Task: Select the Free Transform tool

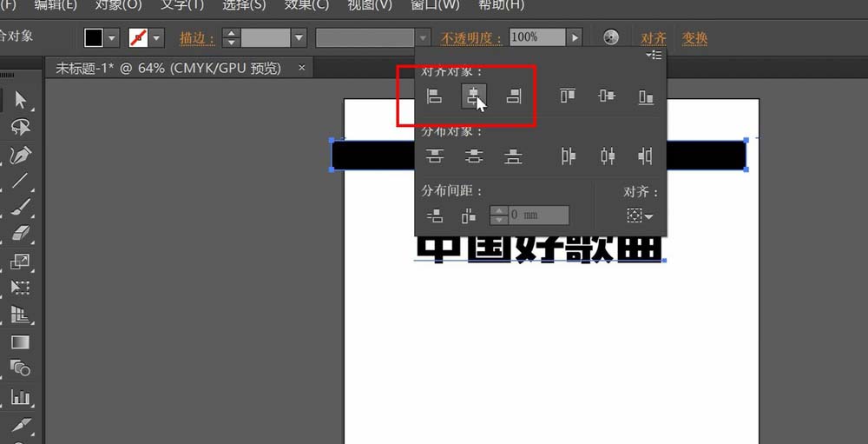Action: tap(21, 287)
